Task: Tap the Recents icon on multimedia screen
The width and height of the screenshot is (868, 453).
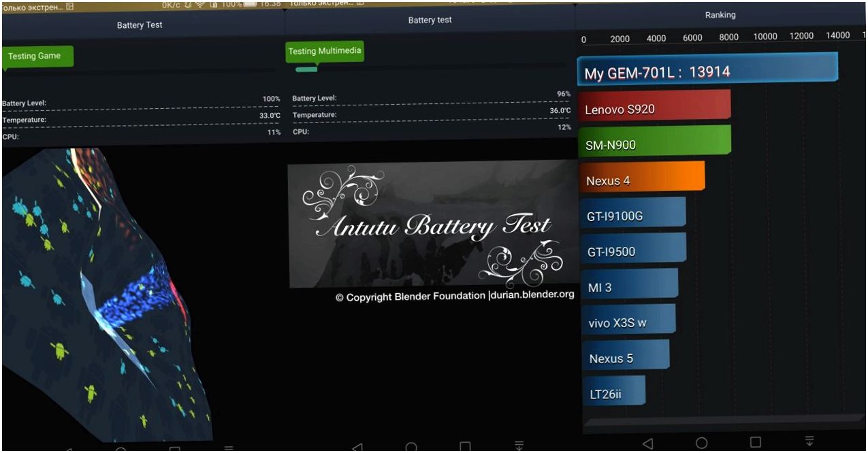Action: pos(465,447)
